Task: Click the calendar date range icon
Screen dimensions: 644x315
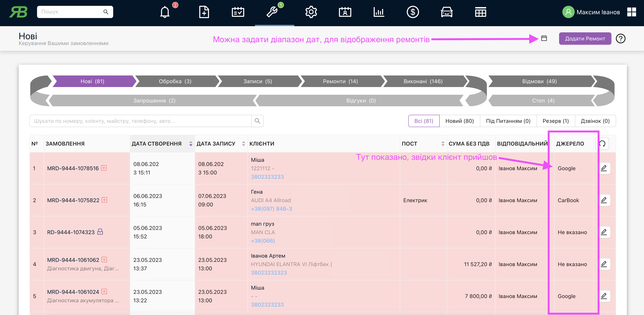Action: (544, 38)
